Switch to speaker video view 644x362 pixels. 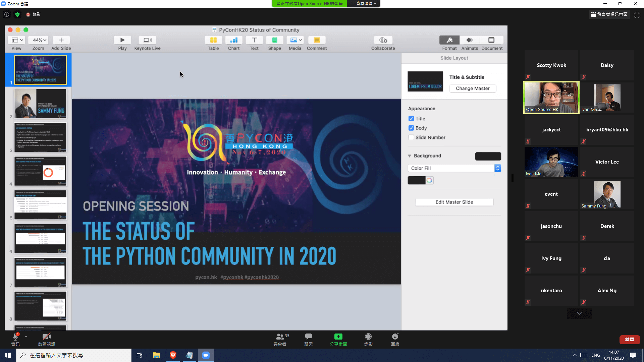[x=609, y=14]
